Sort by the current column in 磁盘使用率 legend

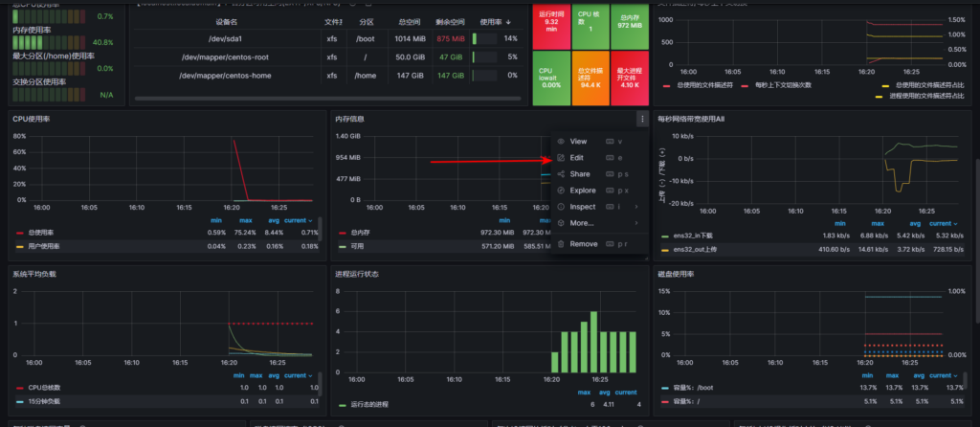[942, 375]
